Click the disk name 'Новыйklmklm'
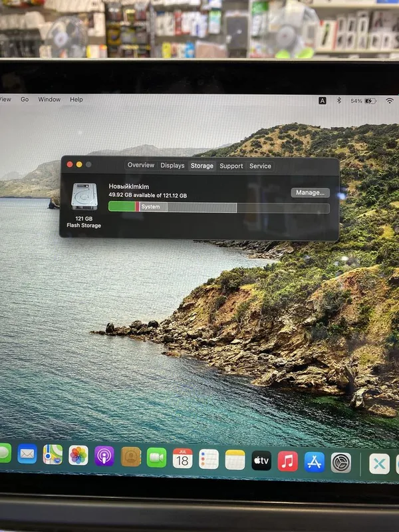The width and height of the screenshot is (399, 532). [128, 186]
